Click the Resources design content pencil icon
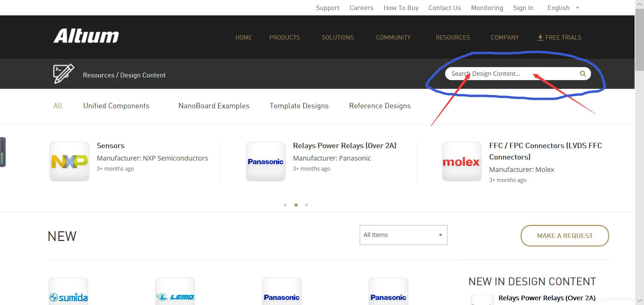 63,74
